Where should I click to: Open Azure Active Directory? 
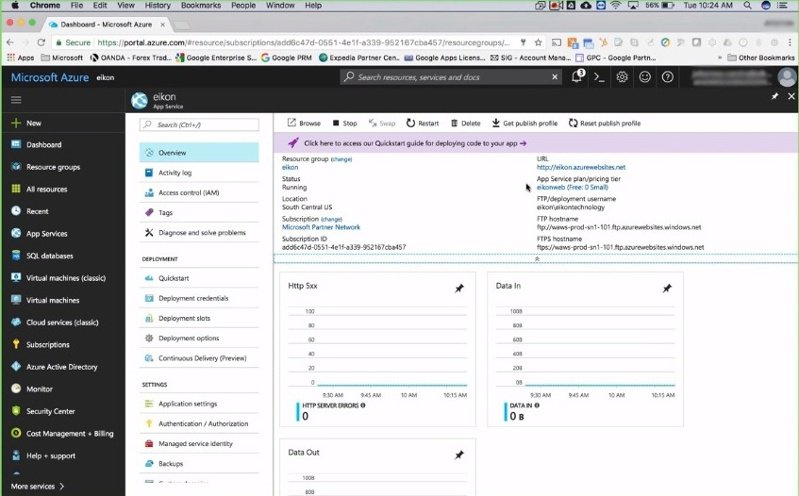(63, 367)
